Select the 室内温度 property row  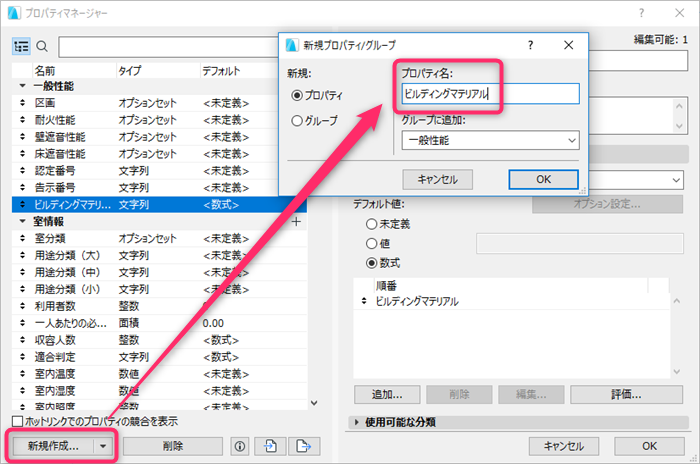tap(159, 374)
